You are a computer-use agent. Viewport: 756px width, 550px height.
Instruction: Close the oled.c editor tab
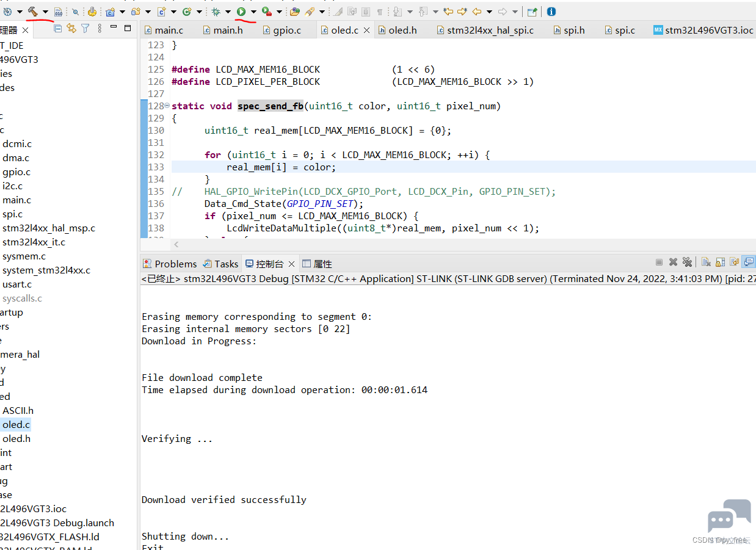pyautogui.click(x=366, y=30)
